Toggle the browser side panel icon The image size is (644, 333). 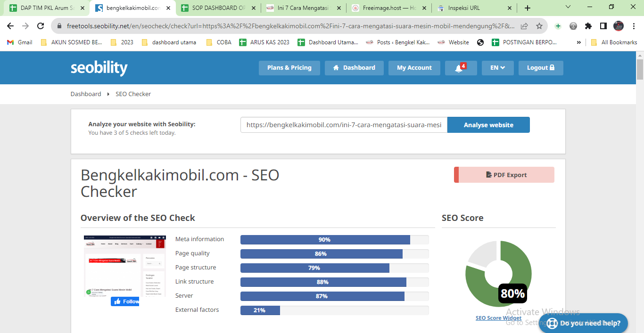(x=603, y=26)
